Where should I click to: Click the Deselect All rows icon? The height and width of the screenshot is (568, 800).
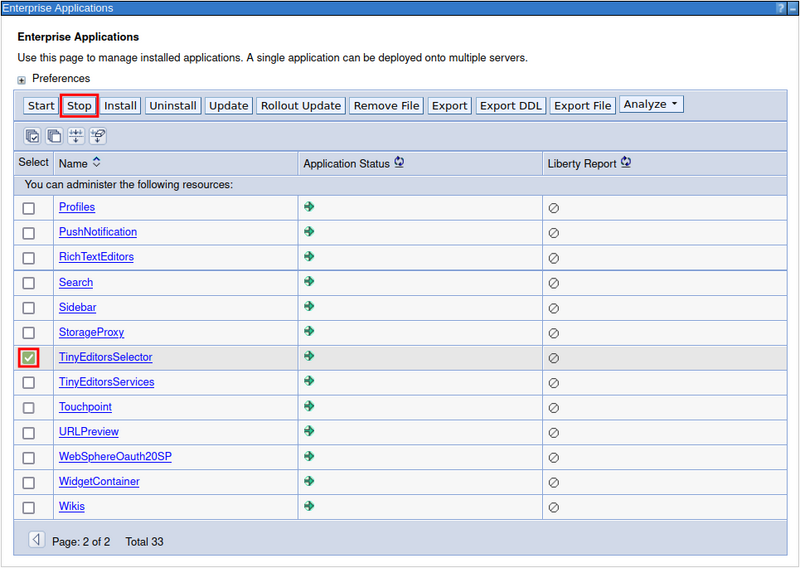coord(54,136)
